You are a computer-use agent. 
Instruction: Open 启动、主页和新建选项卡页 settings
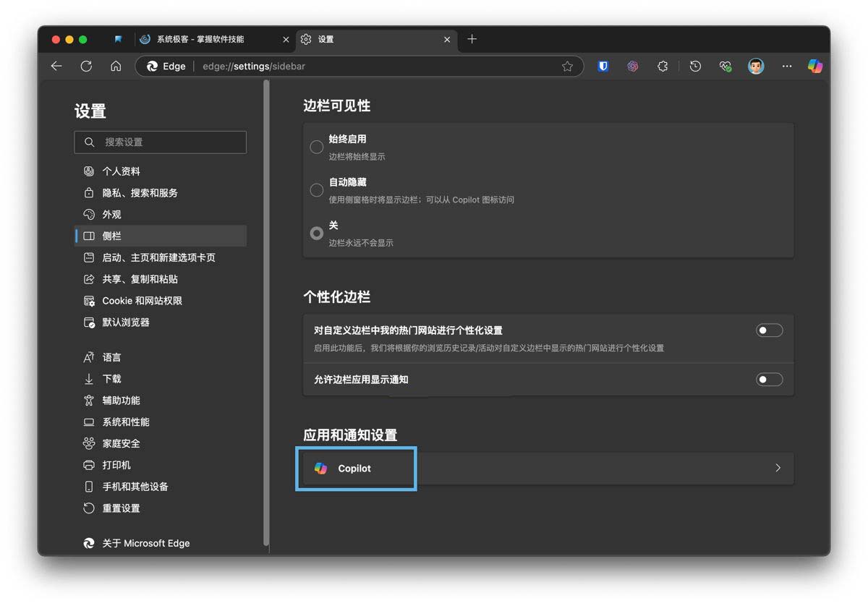tap(160, 257)
